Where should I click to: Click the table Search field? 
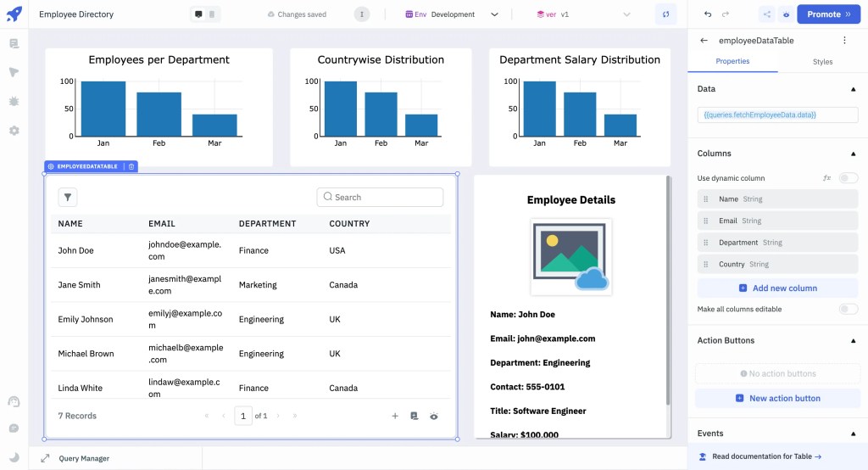click(x=380, y=198)
